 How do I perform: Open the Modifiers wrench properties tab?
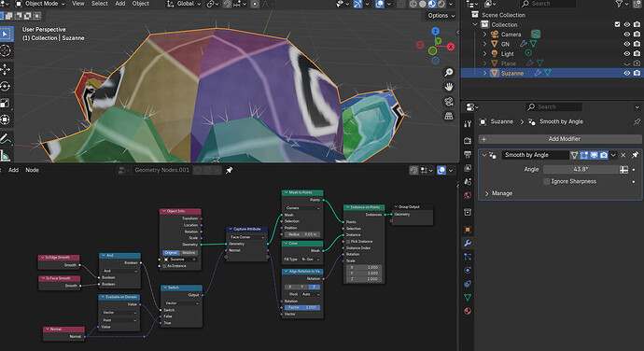468,243
